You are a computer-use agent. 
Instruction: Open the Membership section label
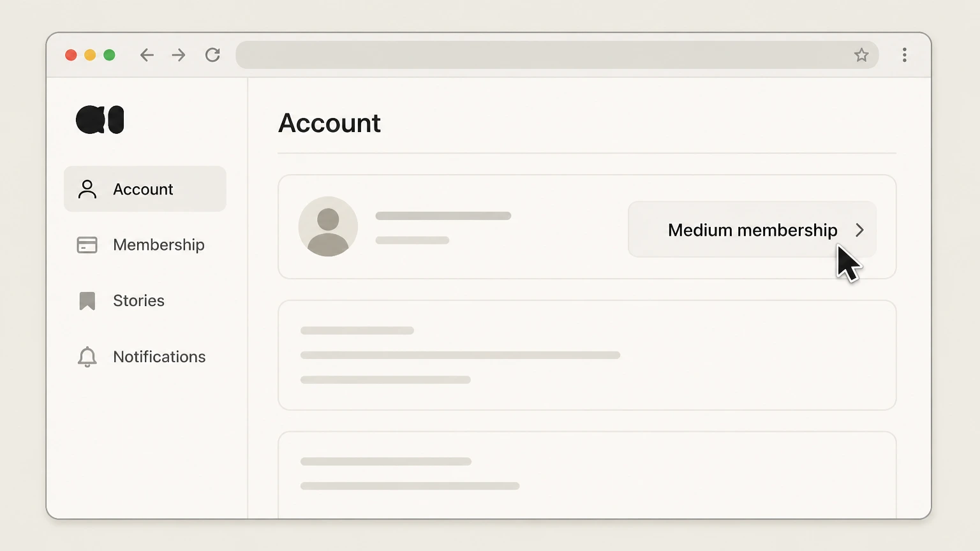[159, 245]
